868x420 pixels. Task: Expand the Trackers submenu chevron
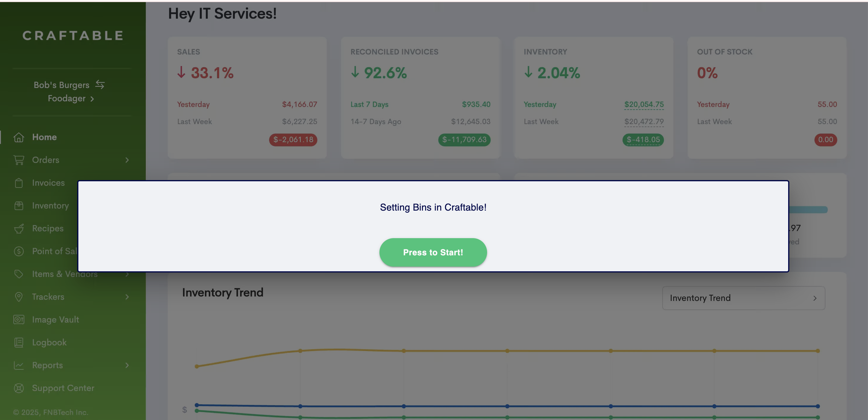pos(127,297)
